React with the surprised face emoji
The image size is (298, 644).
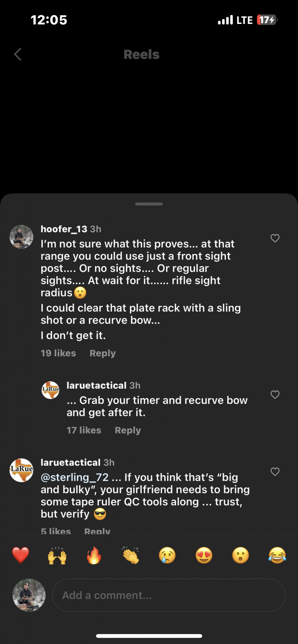pos(241,555)
